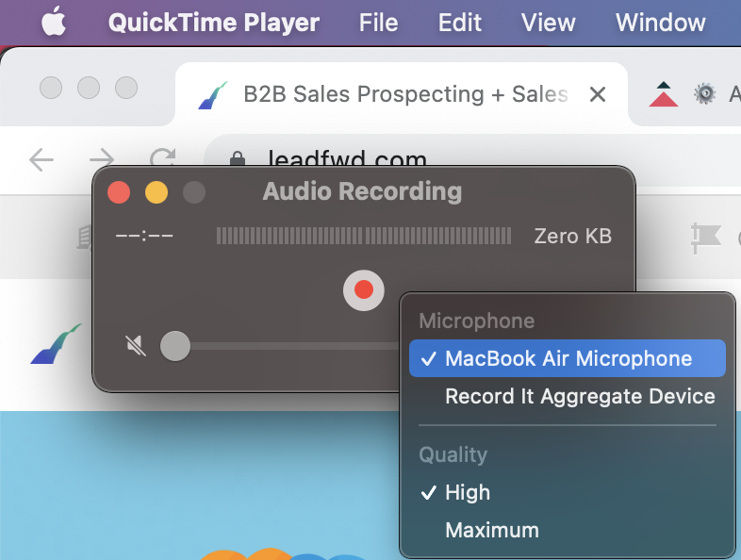Image resolution: width=741 pixels, height=560 pixels.
Task: Open the File menu
Action: click(x=378, y=23)
